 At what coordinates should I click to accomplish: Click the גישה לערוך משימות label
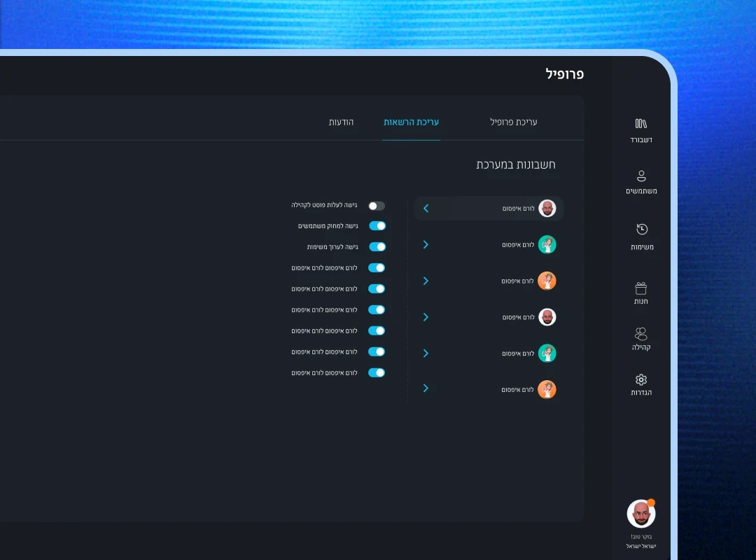tap(332, 247)
